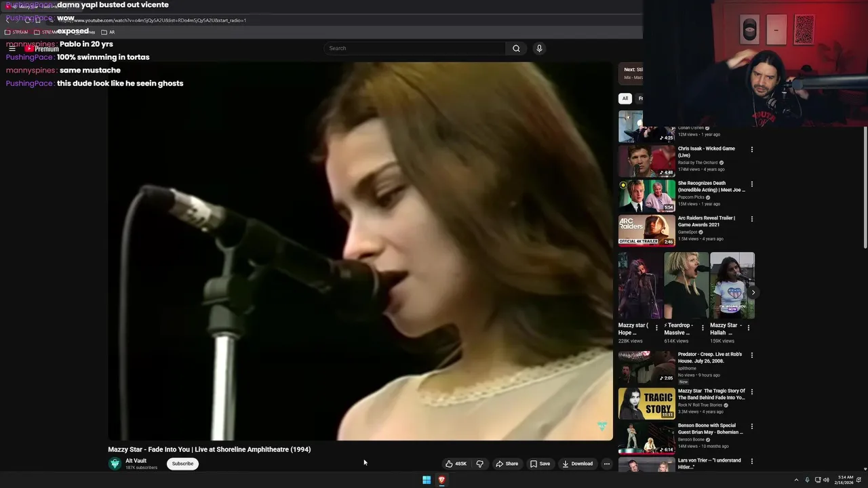The height and width of the screenshot is (488, 868).
Task: Open Arc Raiders Reveal Trailer title link
Action: pyautogui.click(x=707, y=222)
